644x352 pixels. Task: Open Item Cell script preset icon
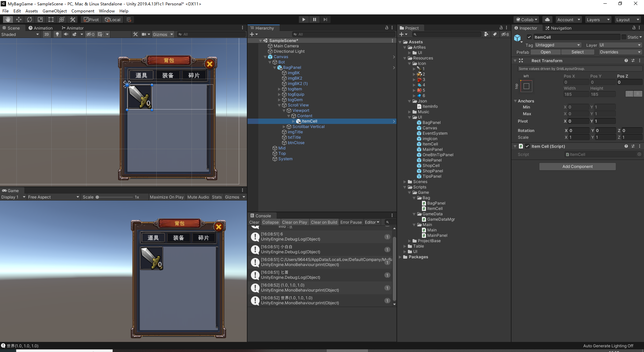pyautogui.click(x=633, y=146)
